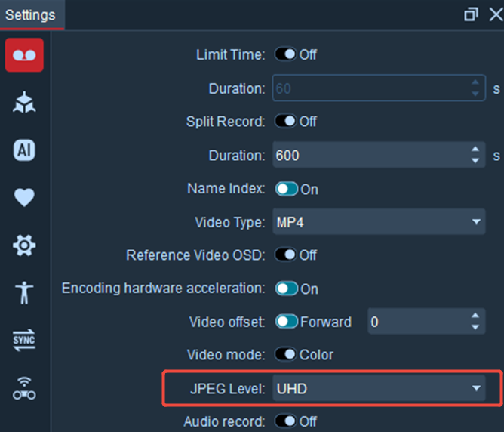Click the gear settings icon in sidebar
This screenshot has height=432, width=504.
click(x=24, y=245)
